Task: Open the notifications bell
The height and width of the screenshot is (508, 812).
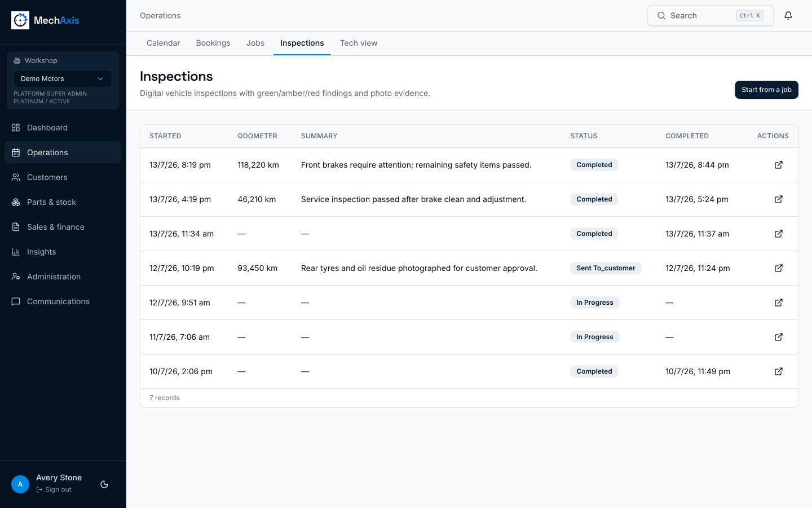Action: pos(788,16)
